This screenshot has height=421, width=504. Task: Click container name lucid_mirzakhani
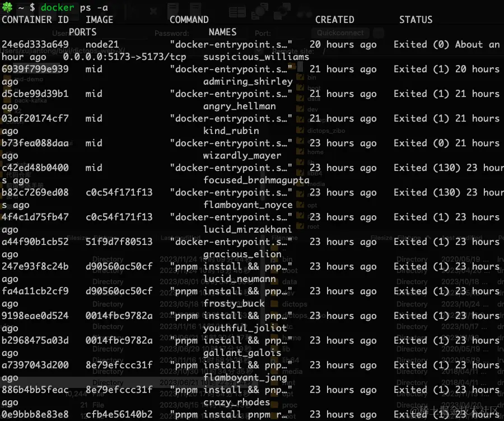248,229
